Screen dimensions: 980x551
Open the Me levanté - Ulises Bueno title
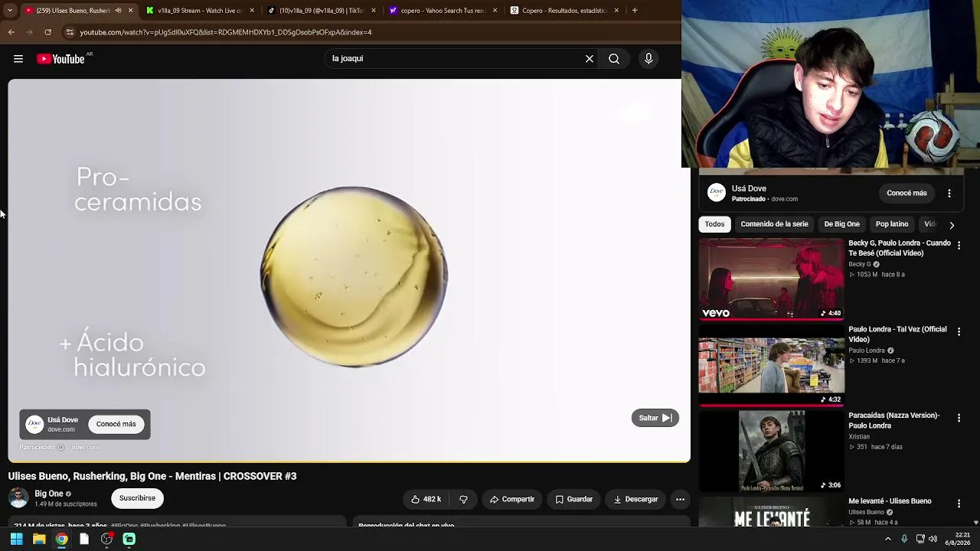890,501
